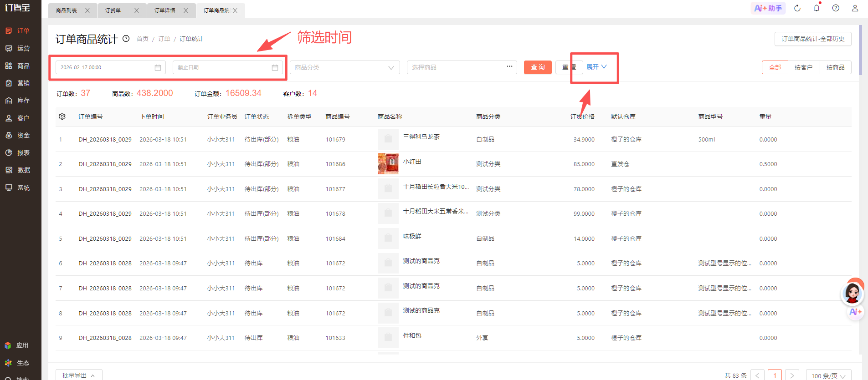Image resolution: width=868 pixels, height=380 pixels.
Task: Click the 小红田 product thumbnail
Action: [x=388, y=164]
